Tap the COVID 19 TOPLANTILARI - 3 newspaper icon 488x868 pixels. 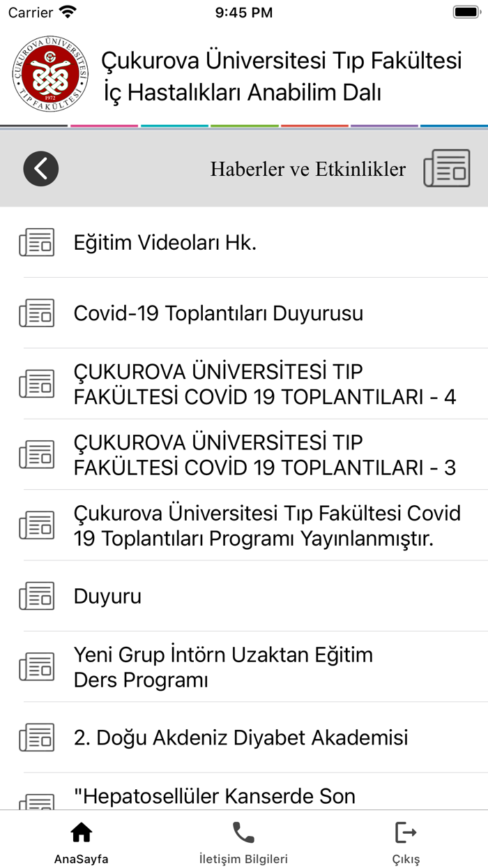pos(37,454)
